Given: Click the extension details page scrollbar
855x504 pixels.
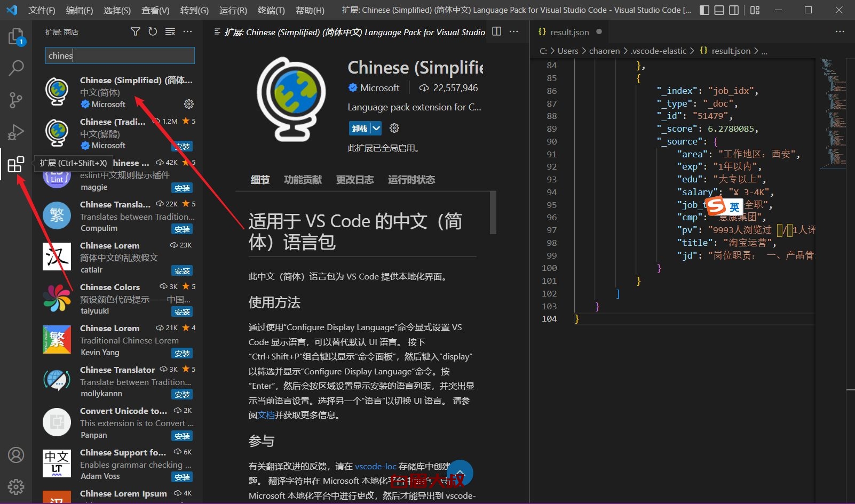Looking at the screenshot, I should (x=493, y=212).
